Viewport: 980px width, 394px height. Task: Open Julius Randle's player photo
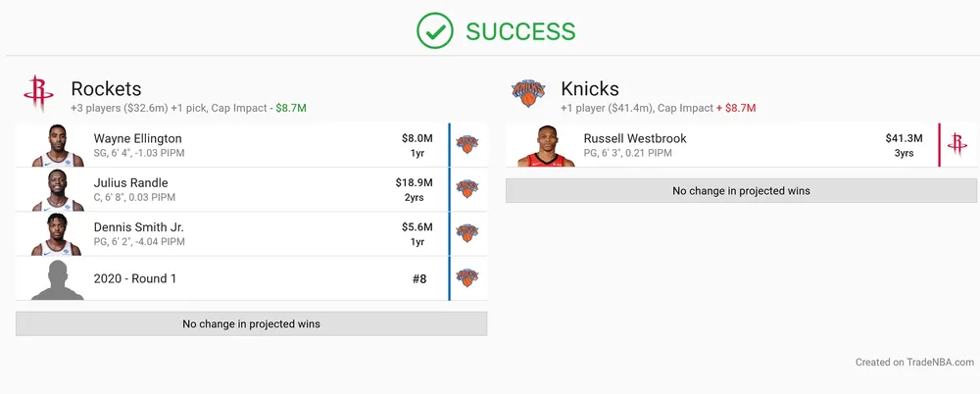tap(57, 189)
